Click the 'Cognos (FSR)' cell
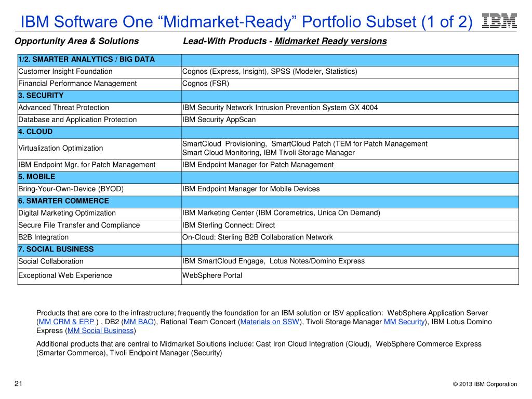The image size is (532, 399). [350, 85]
